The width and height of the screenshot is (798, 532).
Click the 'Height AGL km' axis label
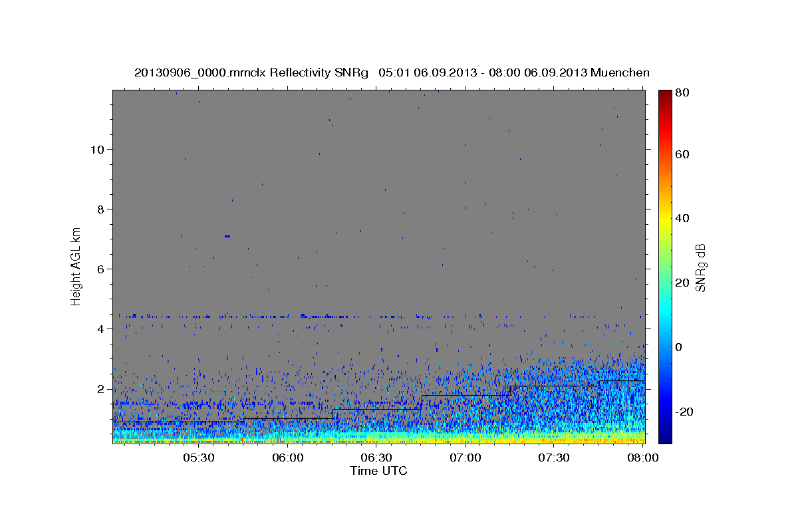[x=76, y=266]
